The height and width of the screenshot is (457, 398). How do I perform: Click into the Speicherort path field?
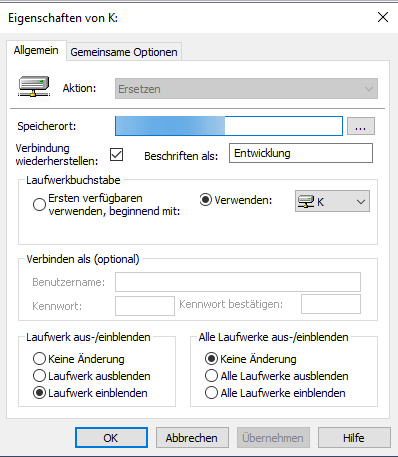229,126
